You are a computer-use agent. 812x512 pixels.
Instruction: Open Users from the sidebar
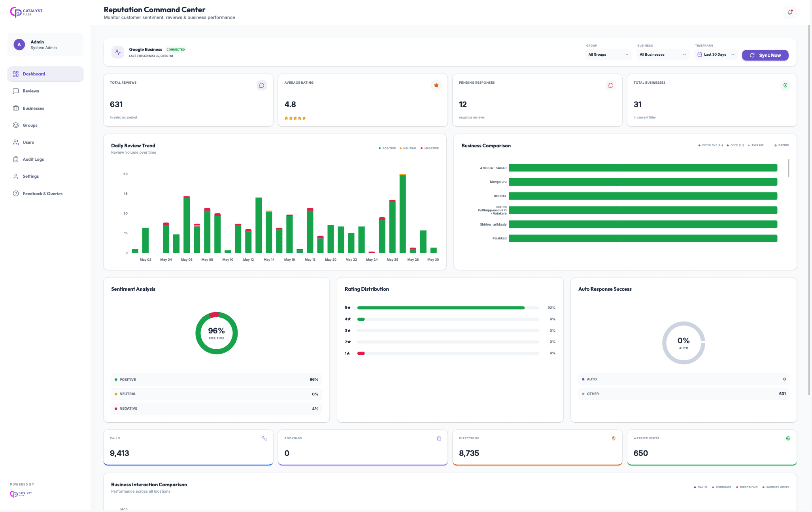[x=45, y=142]
